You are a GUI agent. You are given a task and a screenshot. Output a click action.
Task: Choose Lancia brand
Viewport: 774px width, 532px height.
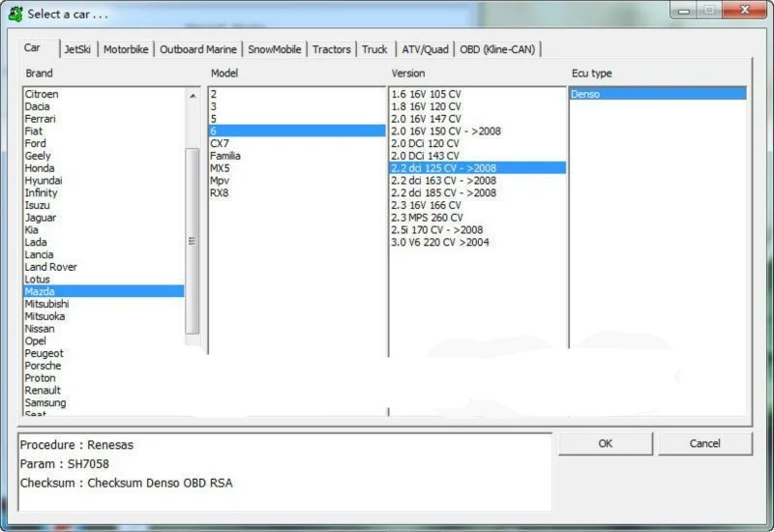[x=104, y=254]
